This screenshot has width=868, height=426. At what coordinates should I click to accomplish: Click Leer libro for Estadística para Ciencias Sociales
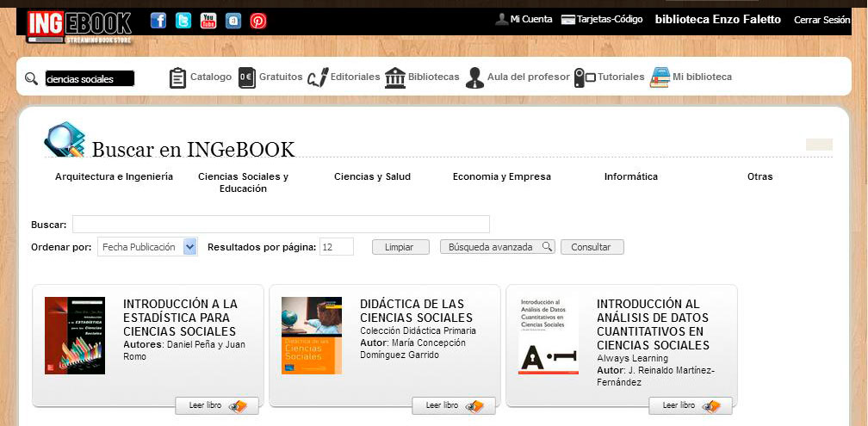[x=217, y=405]
